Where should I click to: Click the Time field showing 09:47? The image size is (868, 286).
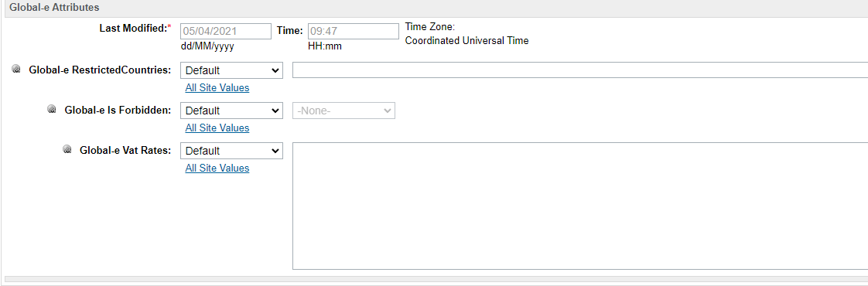pyautogui.click(x=354, y=31)
